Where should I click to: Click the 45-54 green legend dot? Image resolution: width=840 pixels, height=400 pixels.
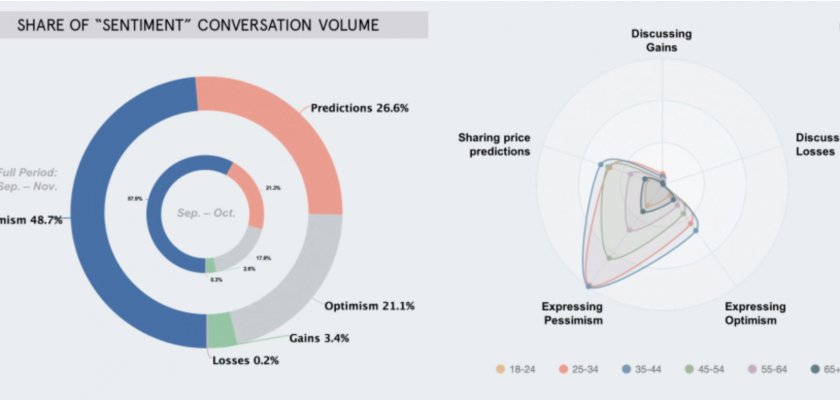[x=690, y=369]
